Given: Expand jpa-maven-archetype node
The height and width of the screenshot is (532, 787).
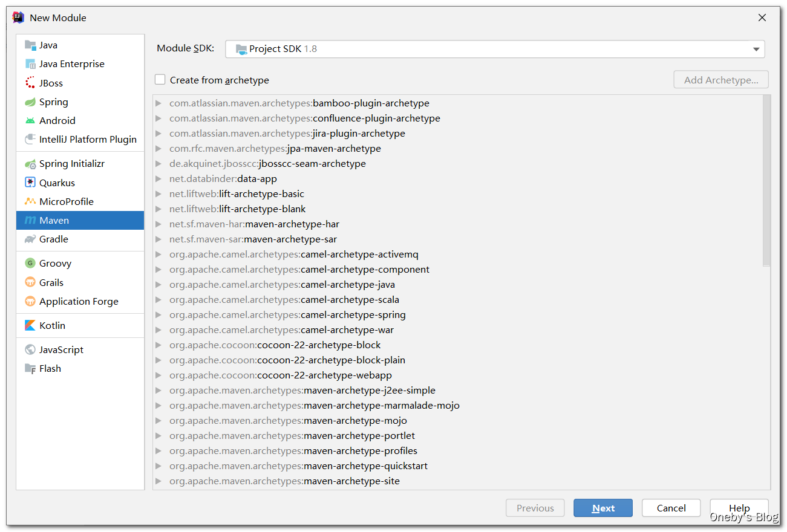Looking at the screenshot, I should [x=158, y=149].
